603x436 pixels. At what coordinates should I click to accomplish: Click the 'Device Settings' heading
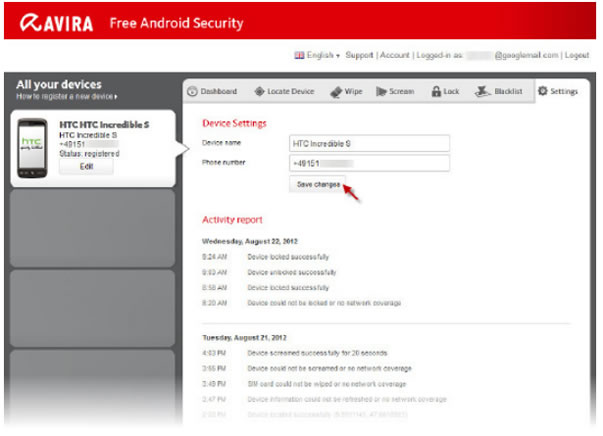coord(234,123)
